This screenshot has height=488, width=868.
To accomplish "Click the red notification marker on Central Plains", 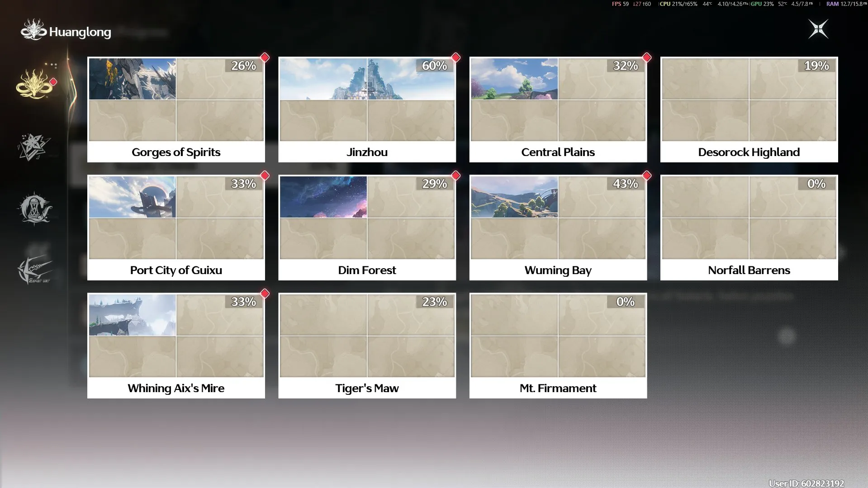I will click(x=647, y=57).
